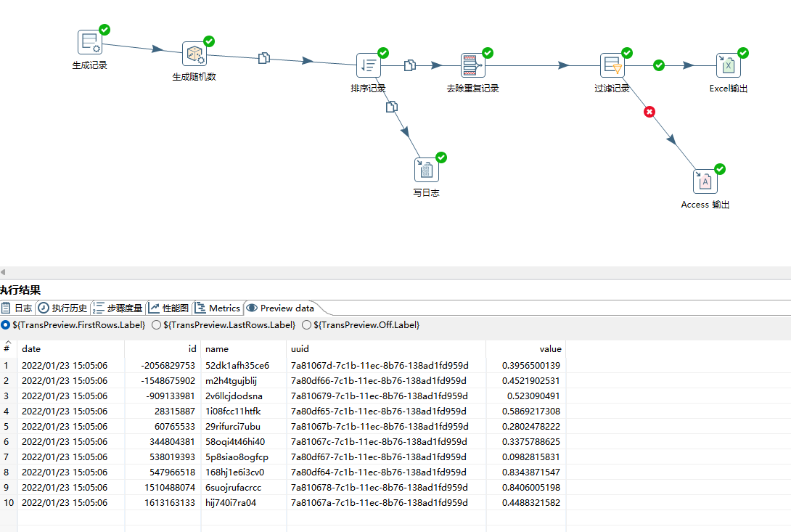Image resolution: width=791 pixels, height=532 pixels.
Task: Select the TransPreview.FirstRows radio button
Action: [x=6, y=325]
